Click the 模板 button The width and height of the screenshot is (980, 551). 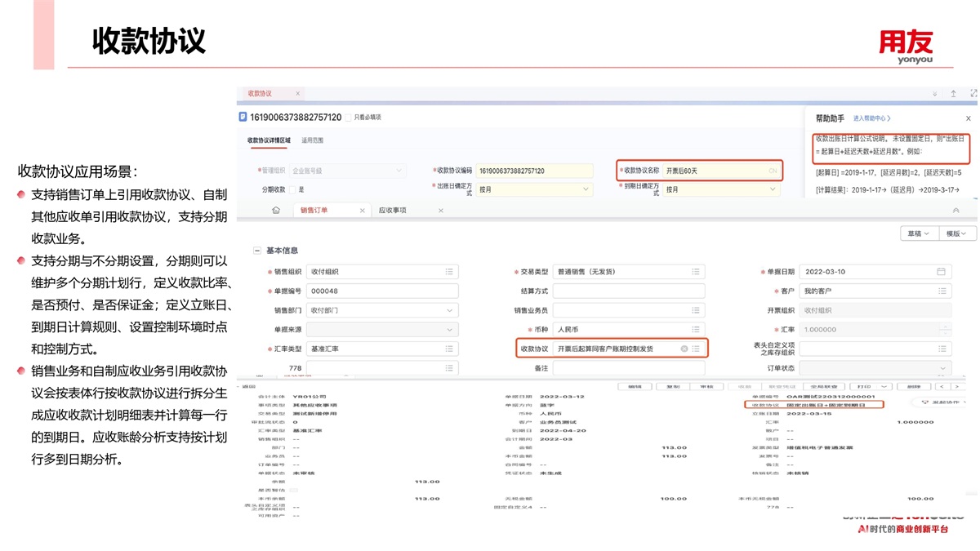(955, 233)
